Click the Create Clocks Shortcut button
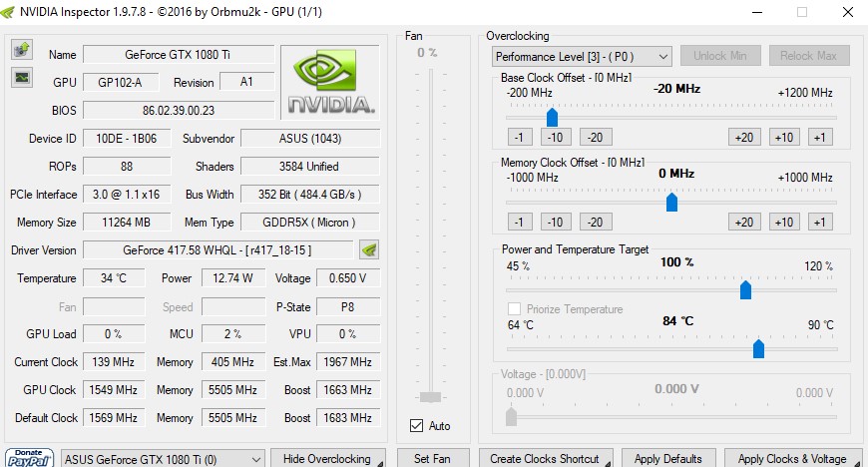Viewport: 868px width, 467px height. click(546, 459)
